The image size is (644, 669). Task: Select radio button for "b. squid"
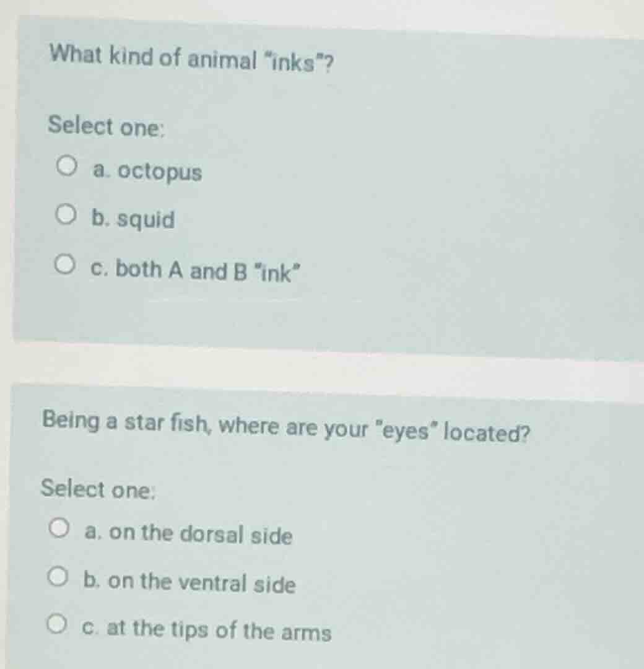(66, 214)
